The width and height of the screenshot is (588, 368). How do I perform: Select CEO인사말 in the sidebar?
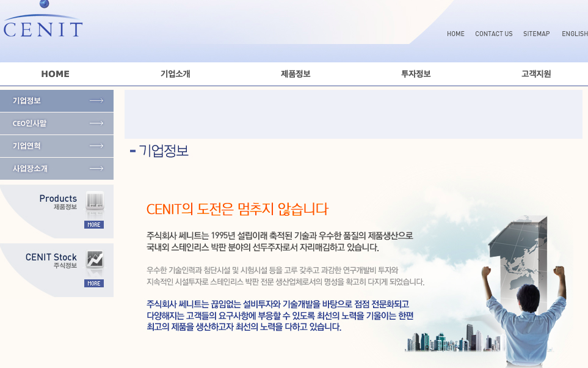(x=57, y=123)
